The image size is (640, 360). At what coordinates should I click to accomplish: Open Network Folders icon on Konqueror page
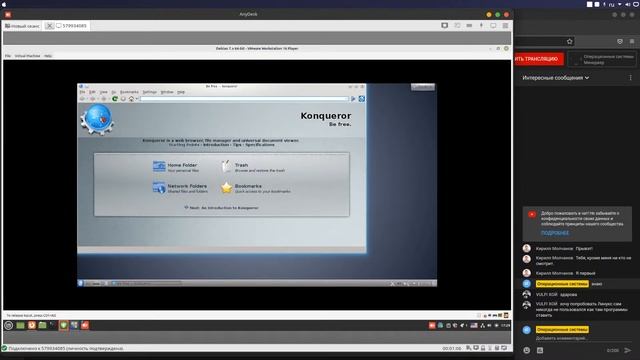point(159,188)
